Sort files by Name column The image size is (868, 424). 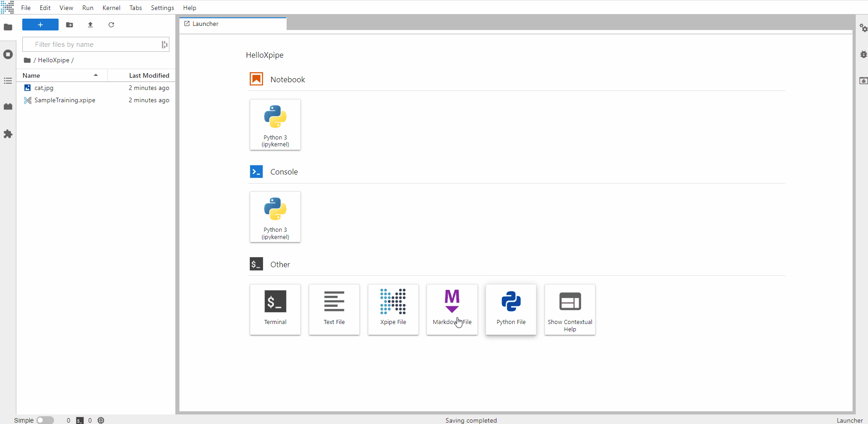coord(62,75)
